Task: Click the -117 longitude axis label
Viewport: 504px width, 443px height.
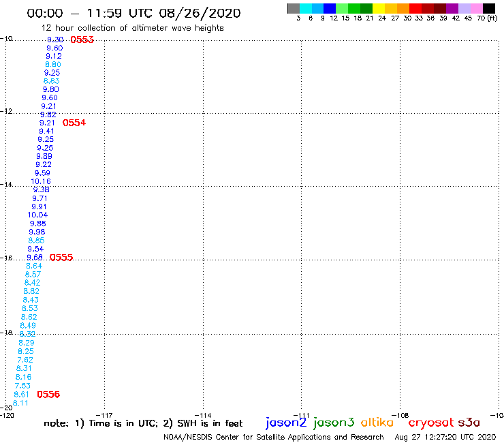Action: pyautogui.click(x=104, y=415)
